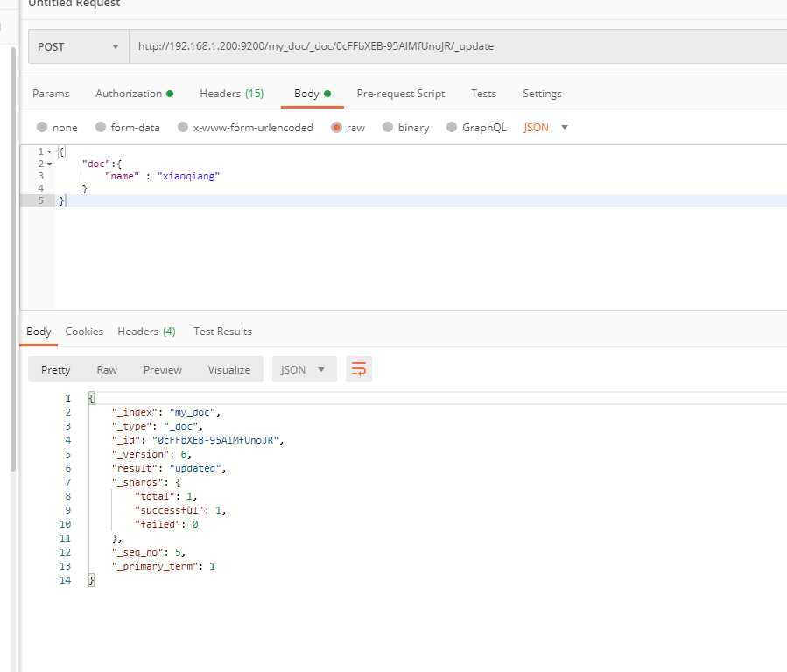Screen dimensions: 787x672
Task: Open the request Headers (15) tab
Action: point(231,94)
